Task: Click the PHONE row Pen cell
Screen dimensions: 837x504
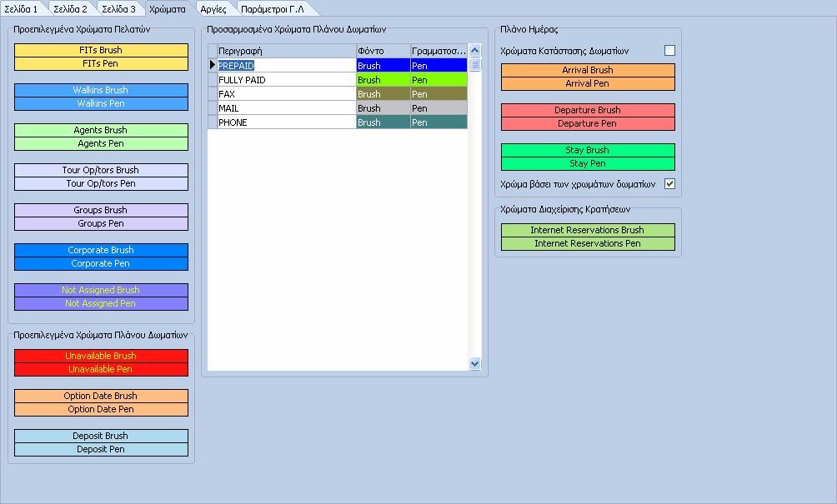Action: [439, 122]
